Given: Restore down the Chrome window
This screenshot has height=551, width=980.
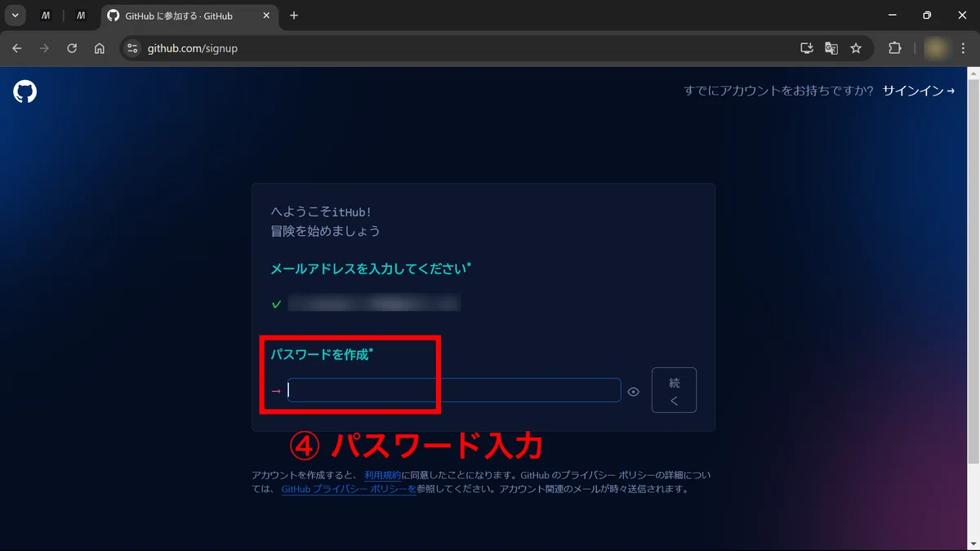Looking at the screenshot, I should 927,16.
